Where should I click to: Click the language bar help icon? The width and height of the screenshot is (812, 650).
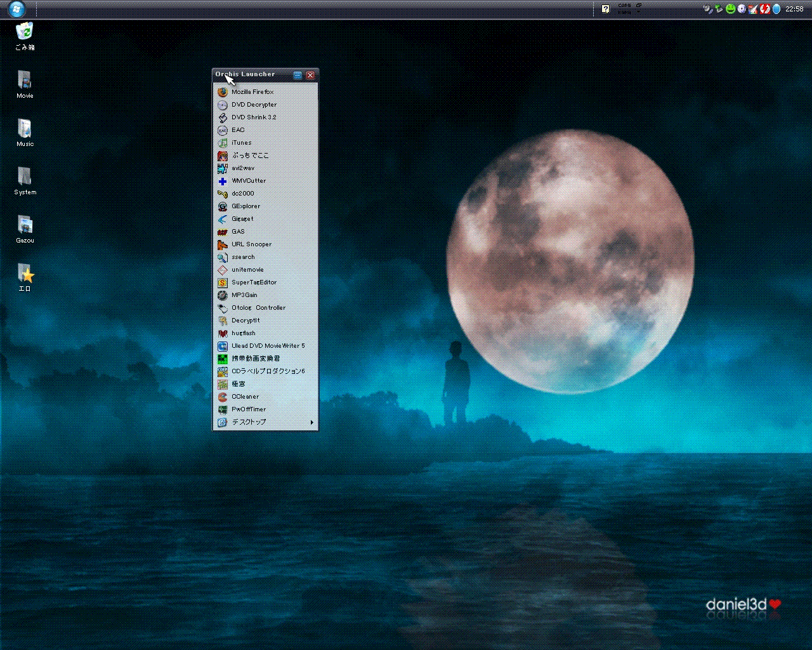(x=605, y=9)
